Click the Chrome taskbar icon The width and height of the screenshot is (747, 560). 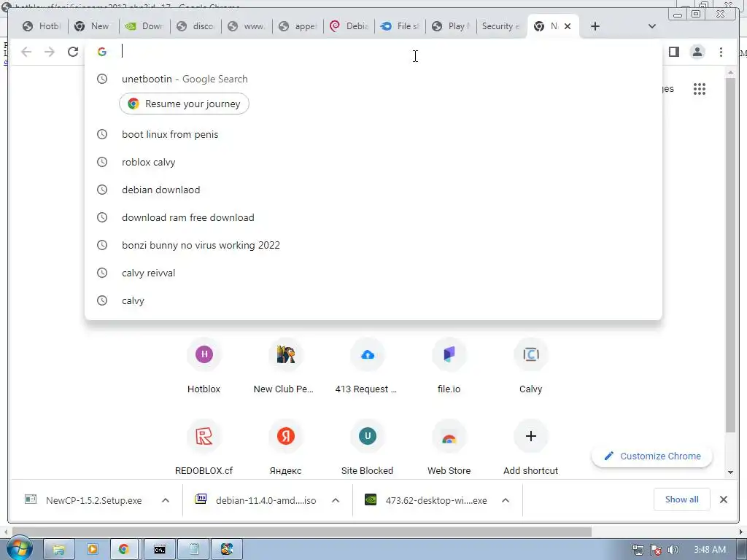tap(124, 550)
